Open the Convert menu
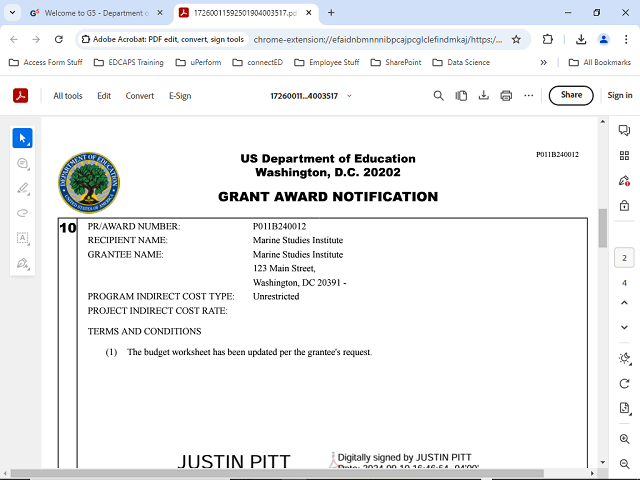Image resolution: width=640 pixels, height=480 pixels. click(140, 96)
